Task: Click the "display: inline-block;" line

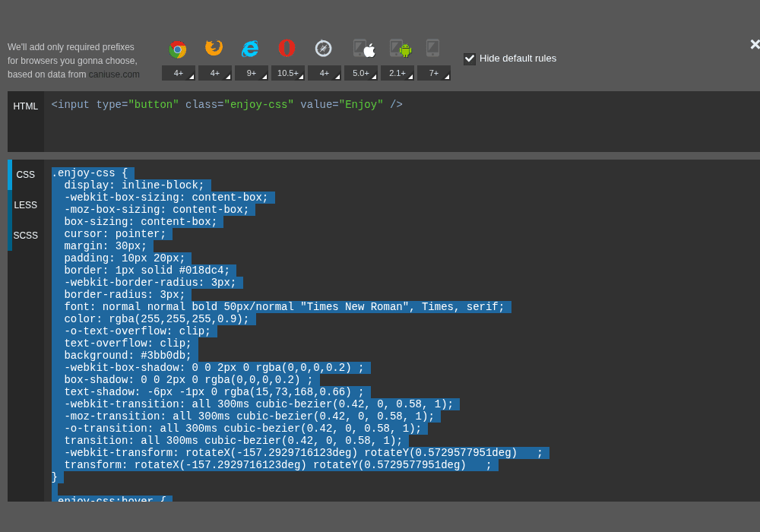Action: 134,185
